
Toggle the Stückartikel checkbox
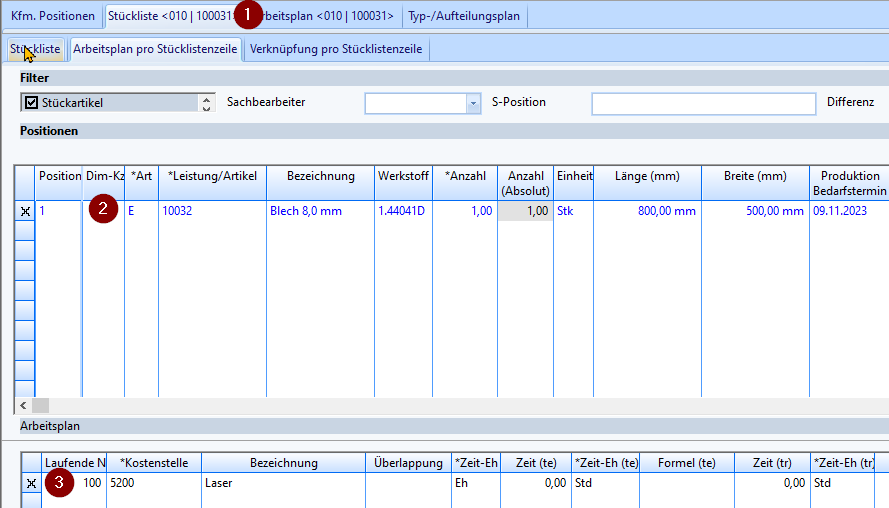tap(31, 102)
